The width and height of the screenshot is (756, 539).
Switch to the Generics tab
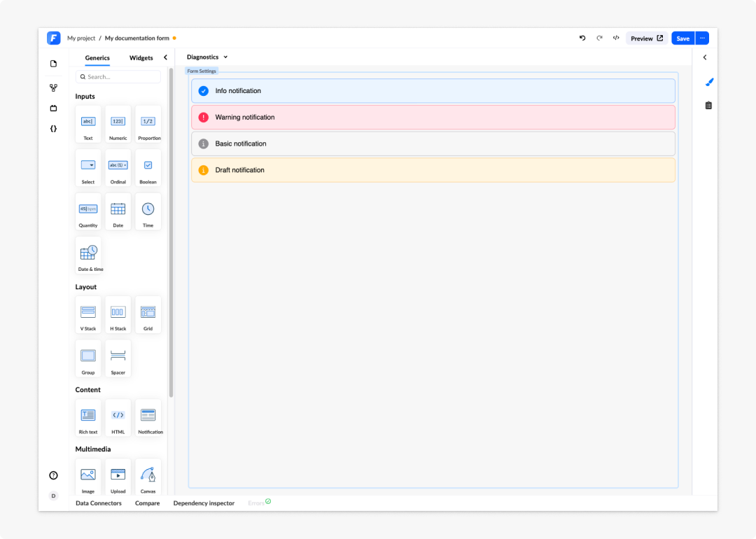pos(97,58)
